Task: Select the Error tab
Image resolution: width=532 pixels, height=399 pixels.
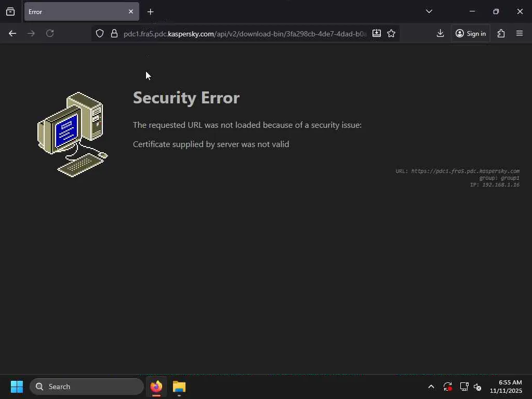Action: [x=82, y=11]
